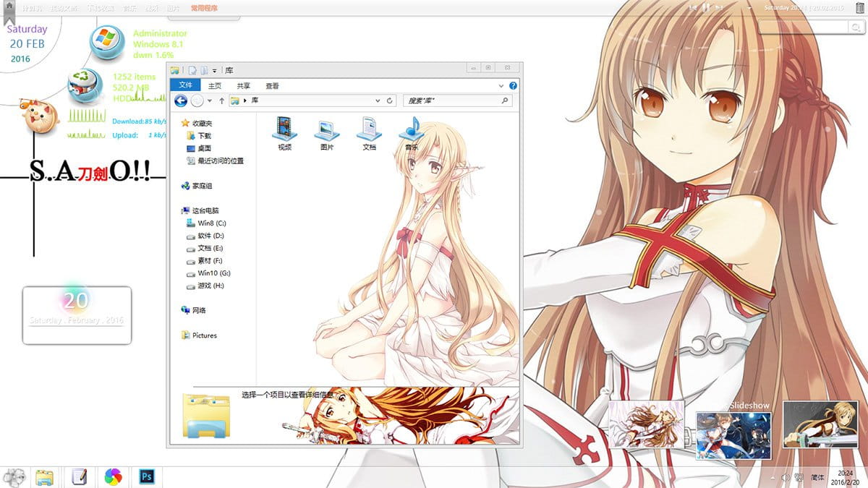Click the taskbar clock 20:24
868x488 pixels.
tap(844, 472)
